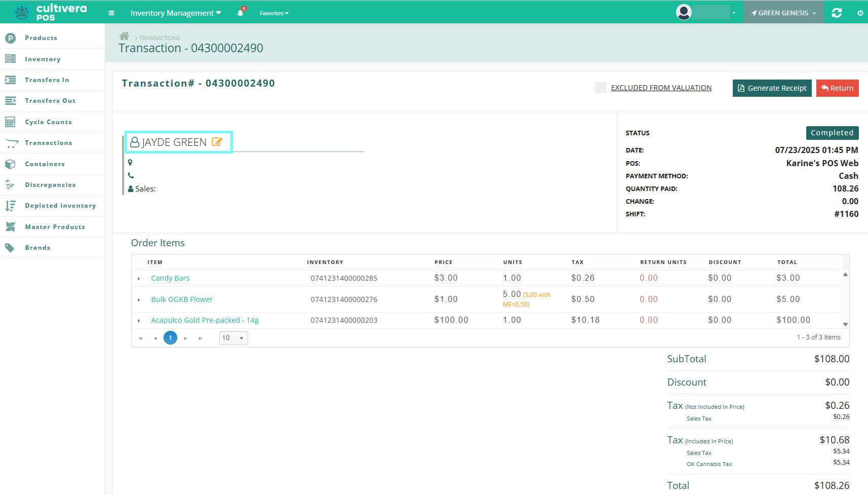This screenshot has height=495, width=868.
Task: Open the items per page dropdown
Action: (233, 338)
